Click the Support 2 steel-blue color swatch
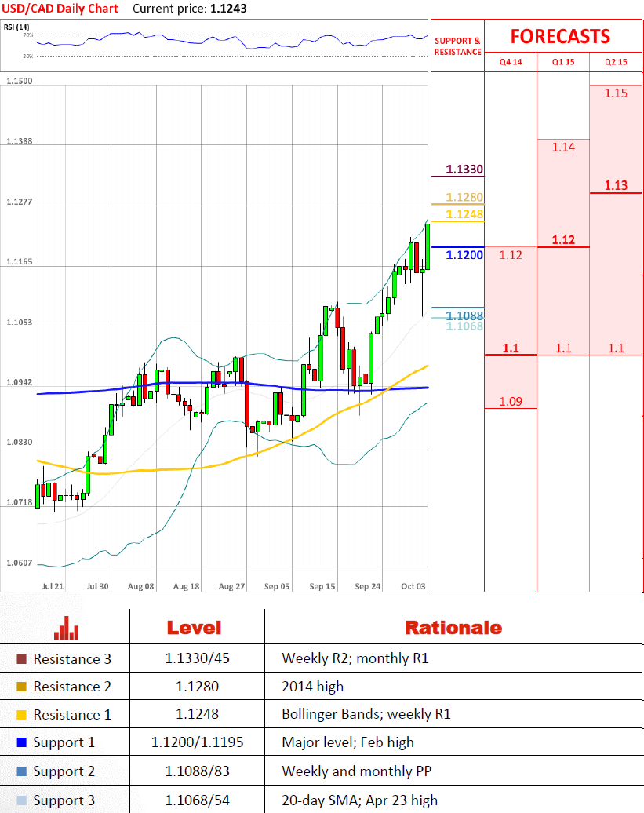This screenshot has width=644, height=813. pyautogui.click(x=21, y=771)
